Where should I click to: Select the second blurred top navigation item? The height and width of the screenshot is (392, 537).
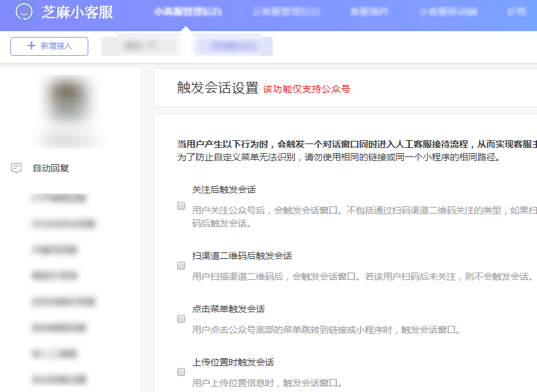pyautogui.click(x=286, y=12)
